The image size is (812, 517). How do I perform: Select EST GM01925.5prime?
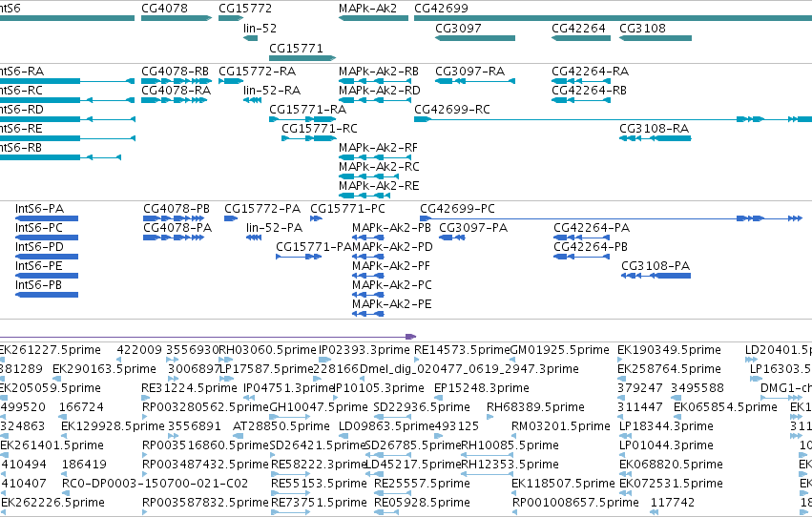(x=560, y=350)
